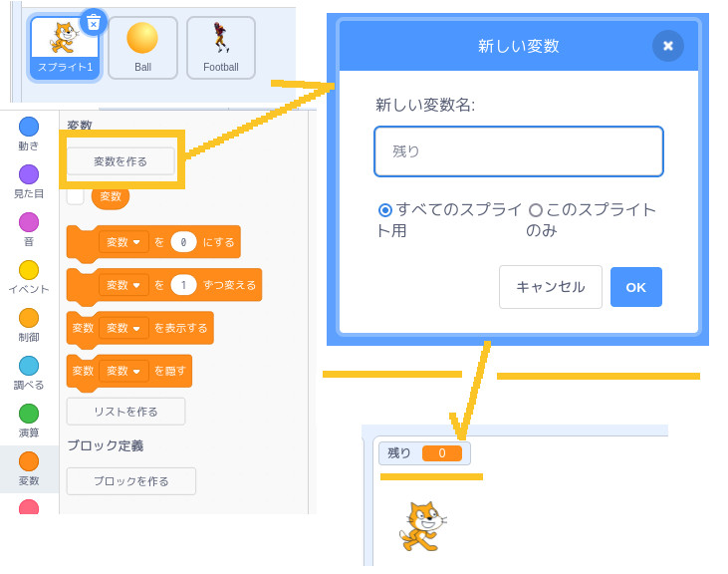Open the 変数 (Variables) block category
This screenshot has height=574, width=728.
pos(28,469)
